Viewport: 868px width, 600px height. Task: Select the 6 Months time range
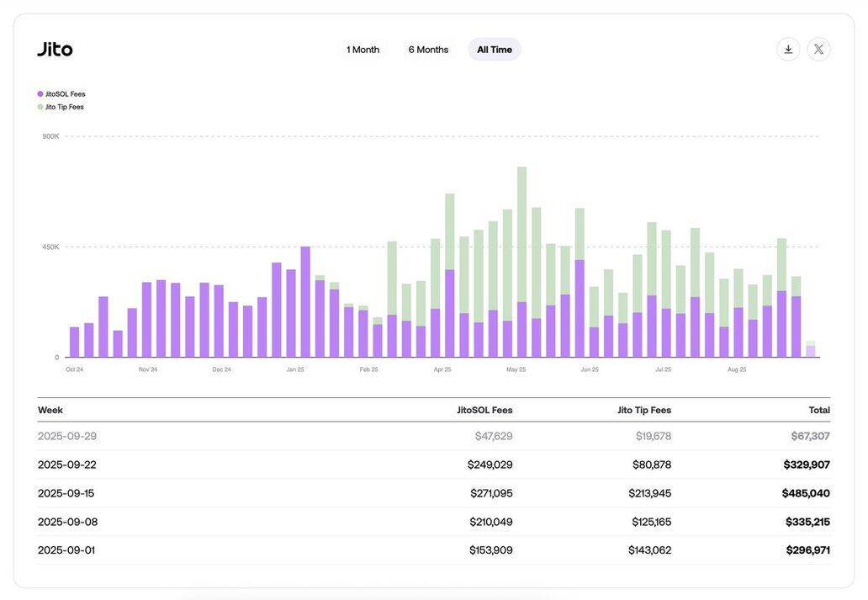(x=428, y=50)
